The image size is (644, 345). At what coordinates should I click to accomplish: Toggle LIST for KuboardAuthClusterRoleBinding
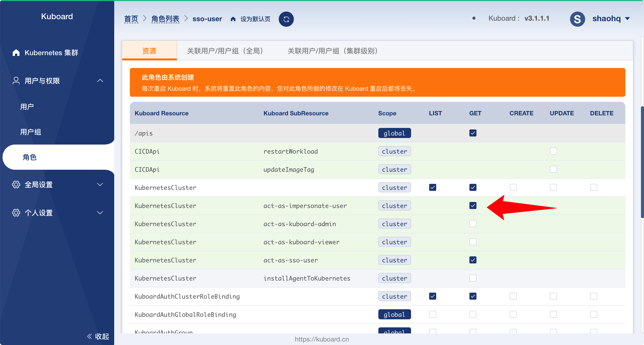coord(432,296)
